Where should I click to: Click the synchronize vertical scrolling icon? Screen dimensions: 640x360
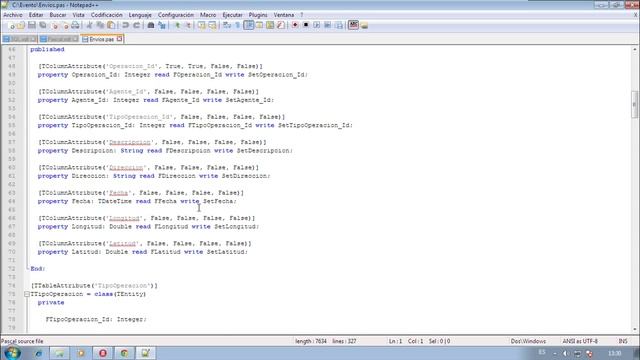(202, 25)
